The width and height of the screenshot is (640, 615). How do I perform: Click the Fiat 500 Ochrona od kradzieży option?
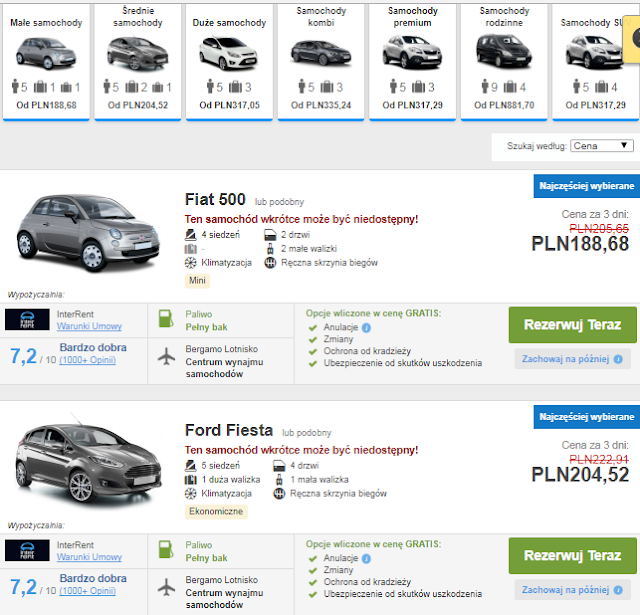367,351
